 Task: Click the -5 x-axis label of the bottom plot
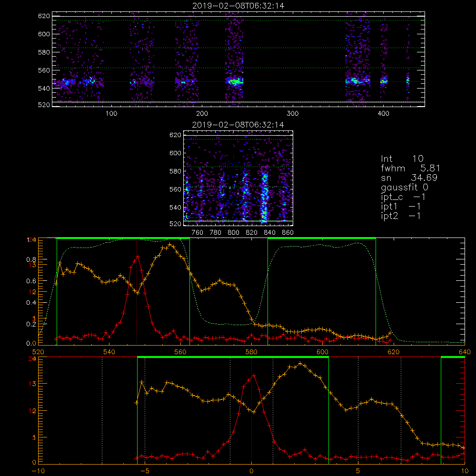[x=145, y=471]
